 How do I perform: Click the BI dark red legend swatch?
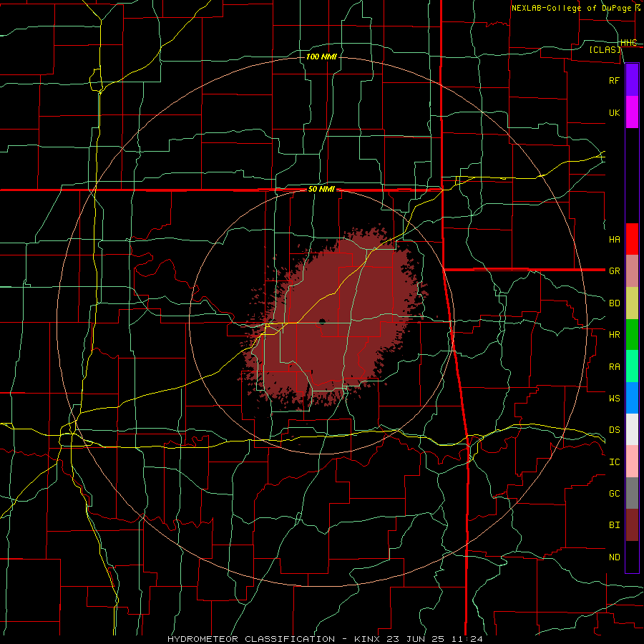(632, 525)
